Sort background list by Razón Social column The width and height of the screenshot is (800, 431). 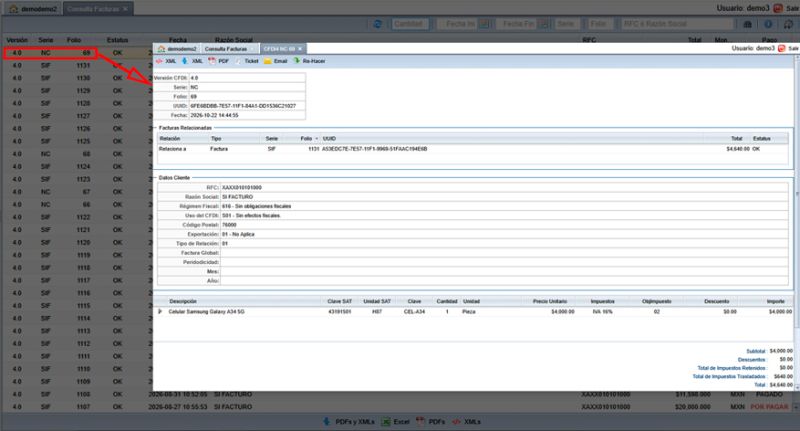234,40
